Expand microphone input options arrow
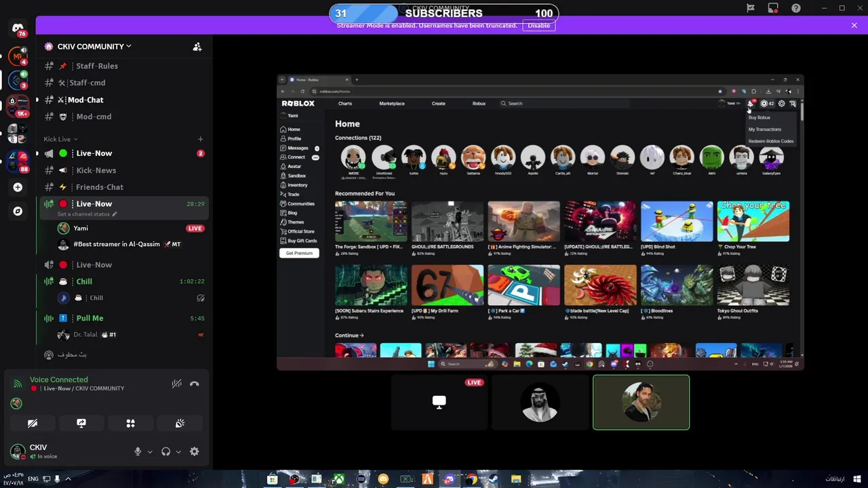 [x=150, y=452]
